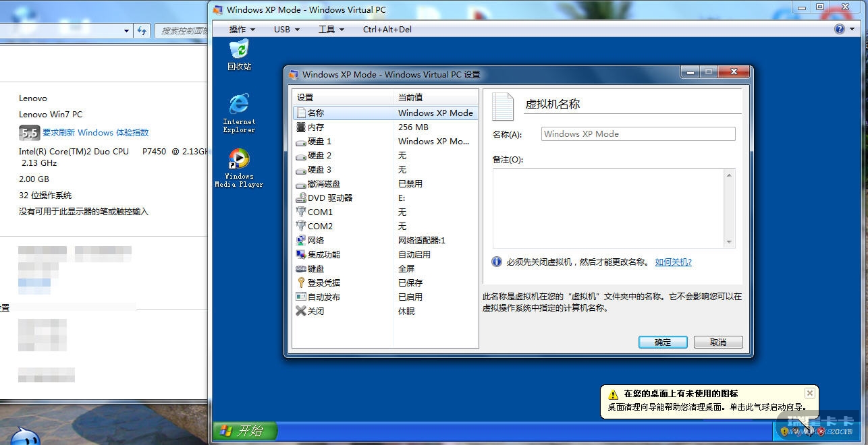868x445 pixels.
Task: Select the 关闭 close setting icon
Action: (301, 311)
